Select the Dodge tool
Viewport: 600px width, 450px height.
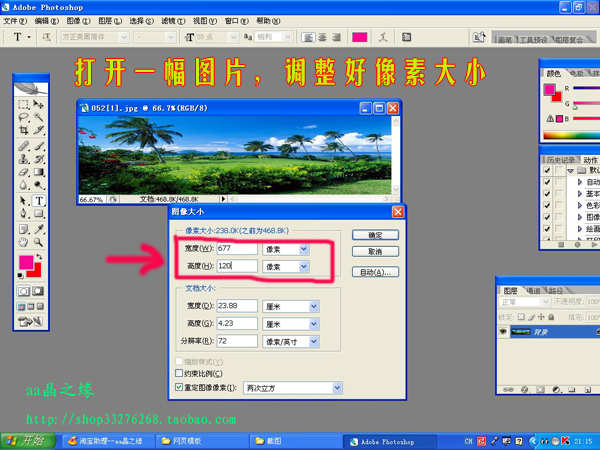pyautogui.click(x=38, y=185)
